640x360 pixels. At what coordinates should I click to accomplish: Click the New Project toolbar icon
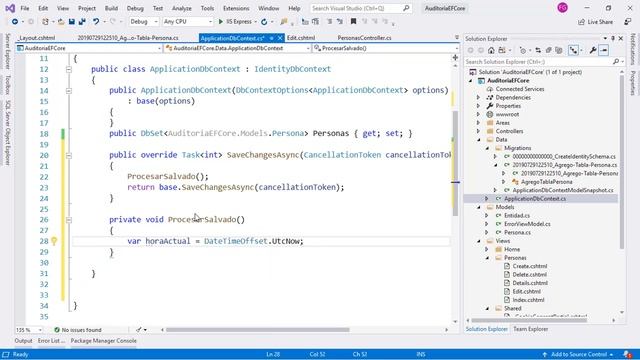click(x=45, y=22)
